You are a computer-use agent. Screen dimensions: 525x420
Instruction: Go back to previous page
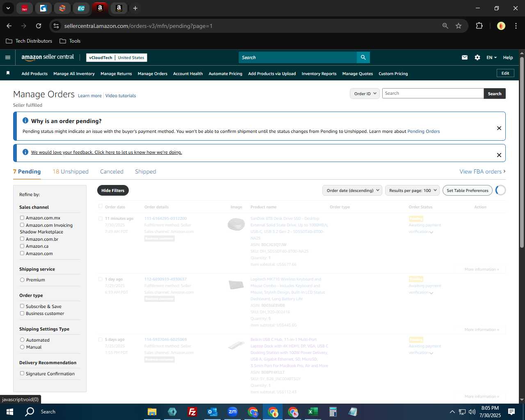pyautogui.click(x=9, y=26)
